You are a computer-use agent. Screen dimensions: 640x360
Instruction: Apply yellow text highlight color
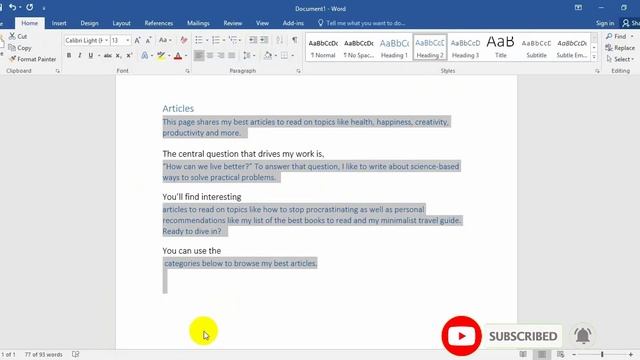161,56
